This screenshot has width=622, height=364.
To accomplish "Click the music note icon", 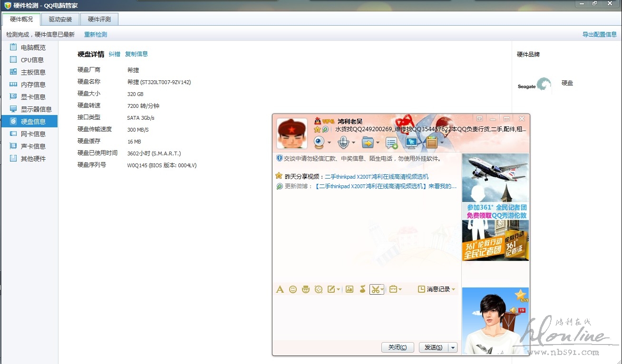I will (362, 289).
